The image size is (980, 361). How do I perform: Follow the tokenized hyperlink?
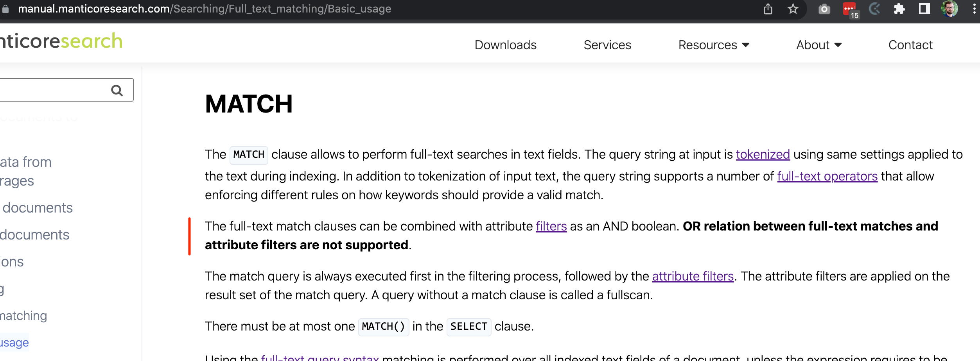pos(763,154)
